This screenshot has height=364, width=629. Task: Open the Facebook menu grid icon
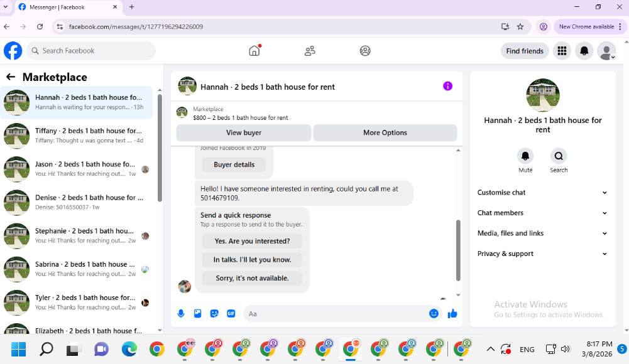point(562,51)
